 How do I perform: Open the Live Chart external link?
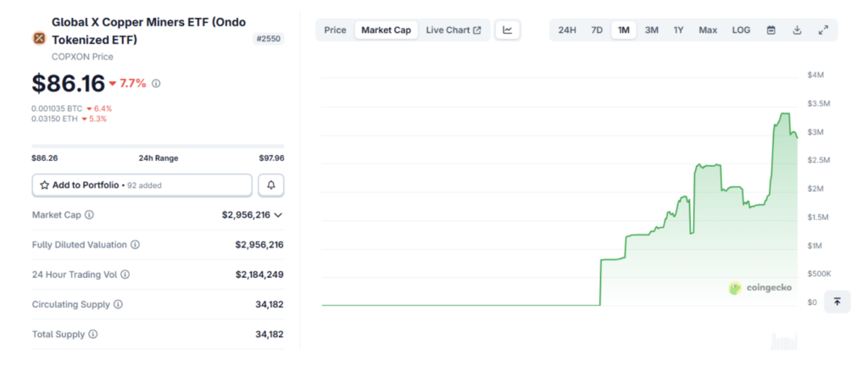[x=453, y=30]
